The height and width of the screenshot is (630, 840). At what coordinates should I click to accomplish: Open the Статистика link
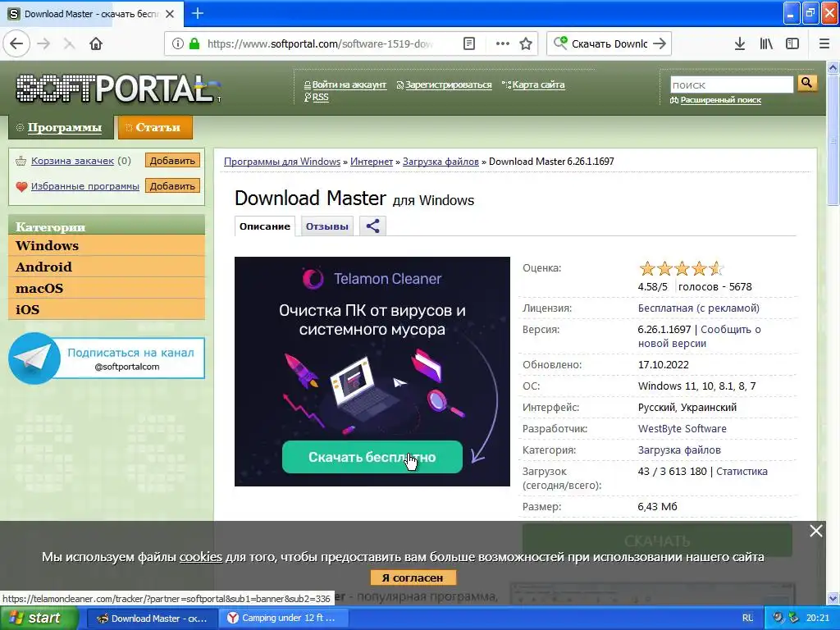742,472
